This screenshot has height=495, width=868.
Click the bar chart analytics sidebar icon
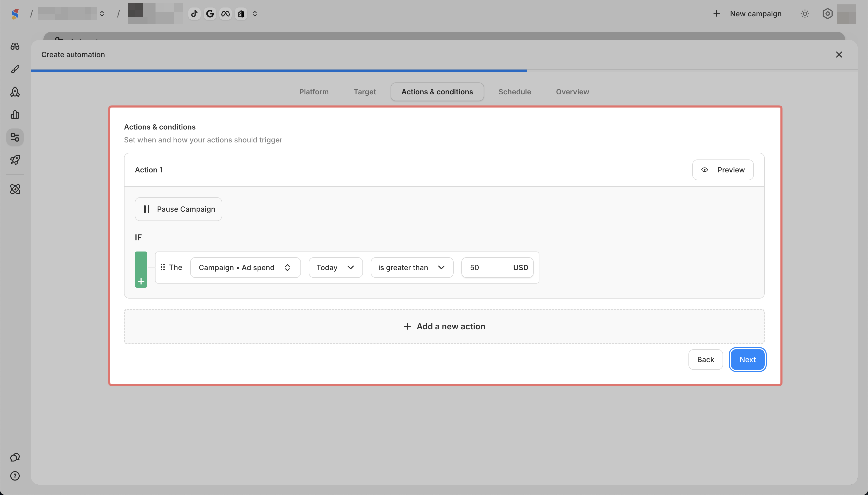tap(15, 115)
